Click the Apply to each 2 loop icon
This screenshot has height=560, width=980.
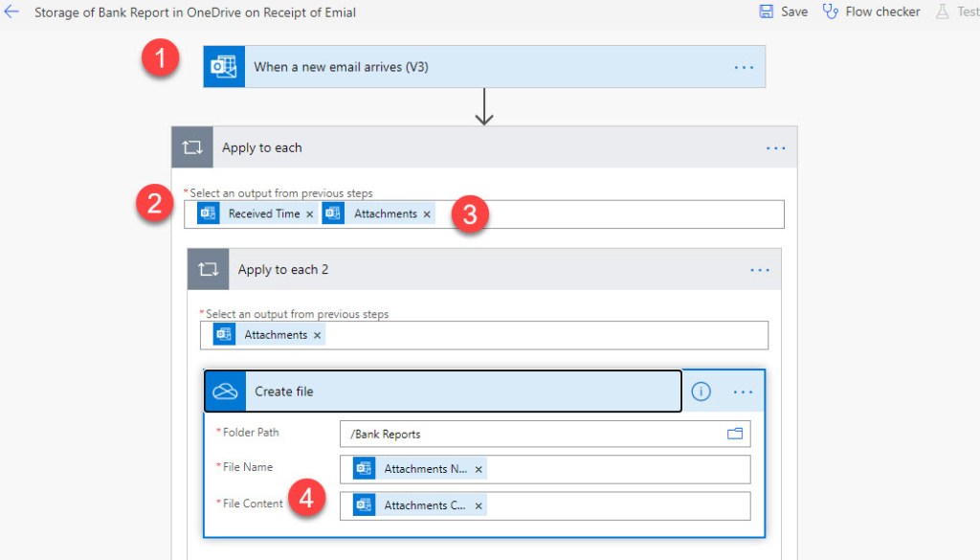[209, 270]
